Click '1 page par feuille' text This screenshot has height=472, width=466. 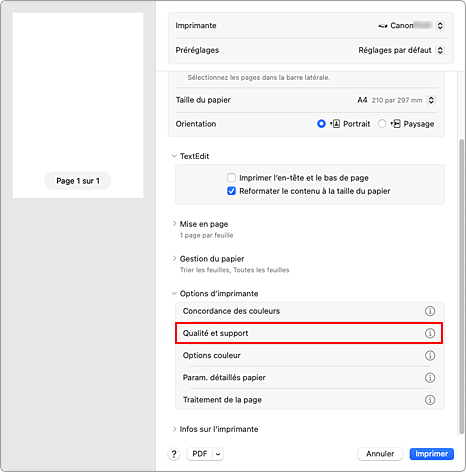pyautogui.click(x=206, y=235)
